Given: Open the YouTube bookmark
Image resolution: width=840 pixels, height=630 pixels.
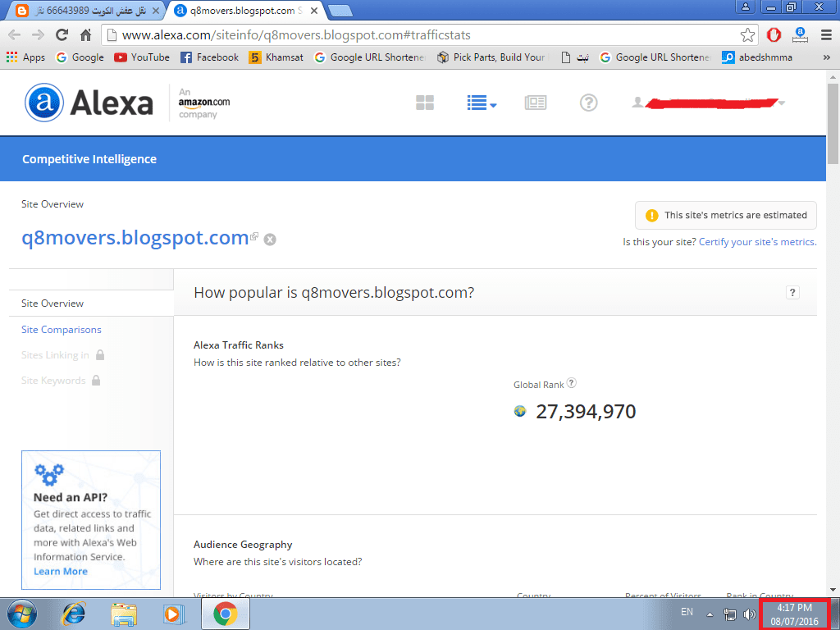Looking at the screenshot, I should coord(142,57).
